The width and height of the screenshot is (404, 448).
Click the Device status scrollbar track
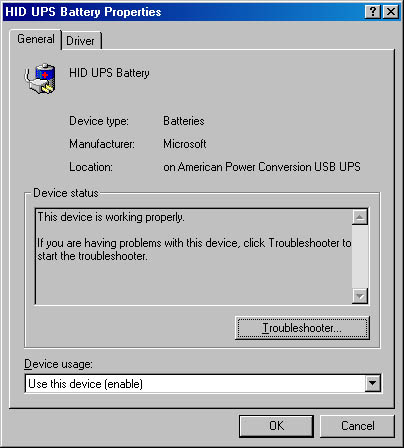tap(360, 256)
